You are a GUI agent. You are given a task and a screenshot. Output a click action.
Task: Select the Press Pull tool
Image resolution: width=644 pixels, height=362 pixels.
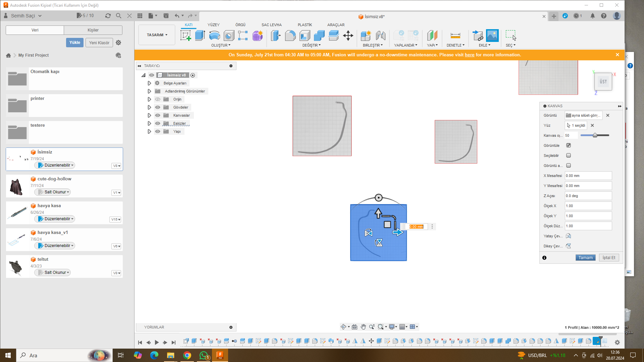(x=276, y=35)
